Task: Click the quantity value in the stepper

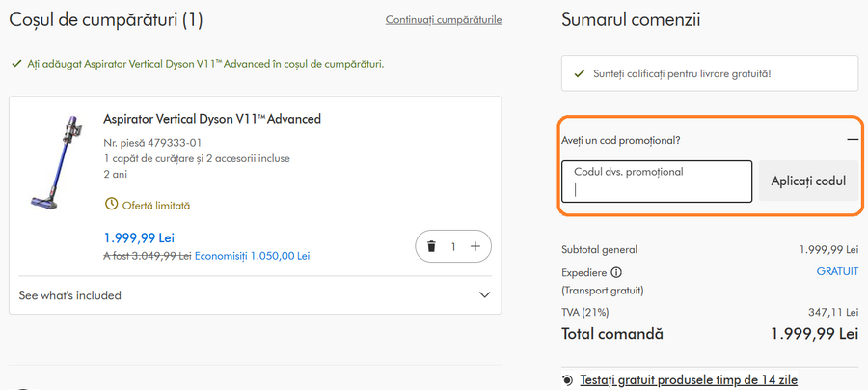Action: 453,247
